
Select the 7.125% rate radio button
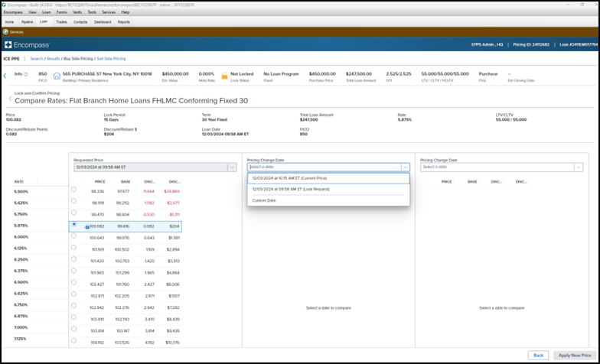click(x=73, y=340)
